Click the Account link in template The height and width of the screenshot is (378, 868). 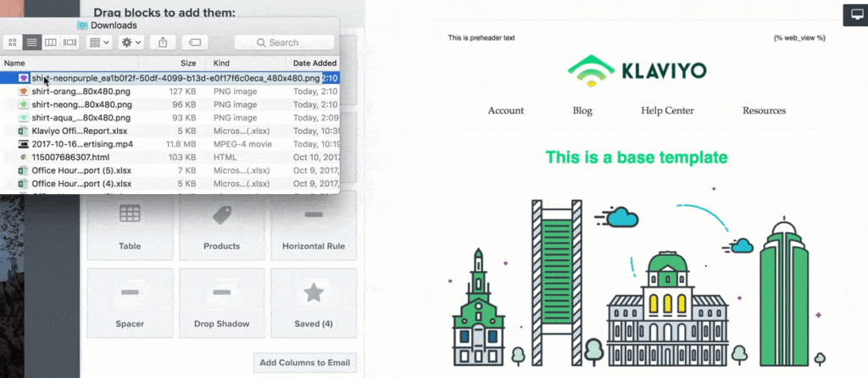505,111
